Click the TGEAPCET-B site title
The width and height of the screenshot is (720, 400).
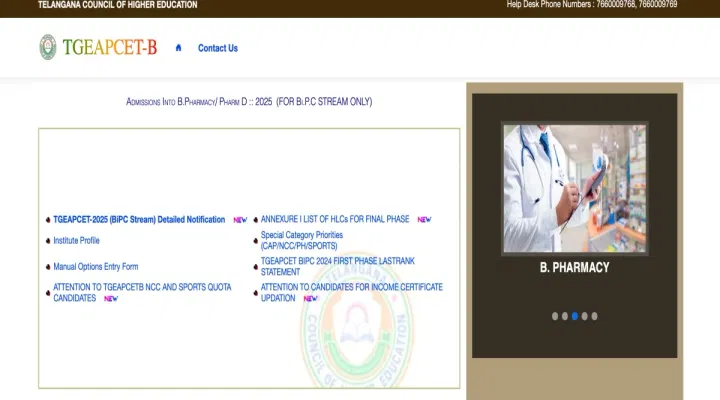(x=109, y=47)
